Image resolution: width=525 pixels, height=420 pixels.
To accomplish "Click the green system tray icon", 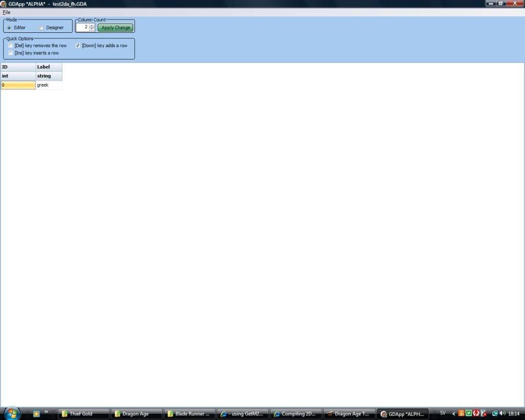I will point(469,413).
